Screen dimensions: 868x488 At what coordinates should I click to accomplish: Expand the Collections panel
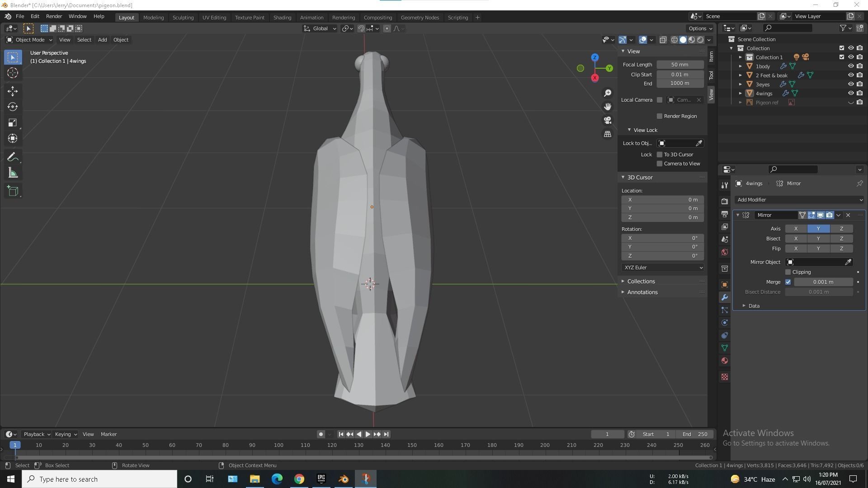pyautogui.click(x=641, y=281)
